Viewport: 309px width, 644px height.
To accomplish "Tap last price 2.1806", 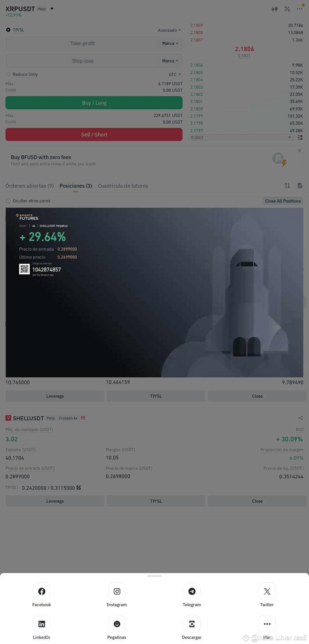I will tap(244, 49).
